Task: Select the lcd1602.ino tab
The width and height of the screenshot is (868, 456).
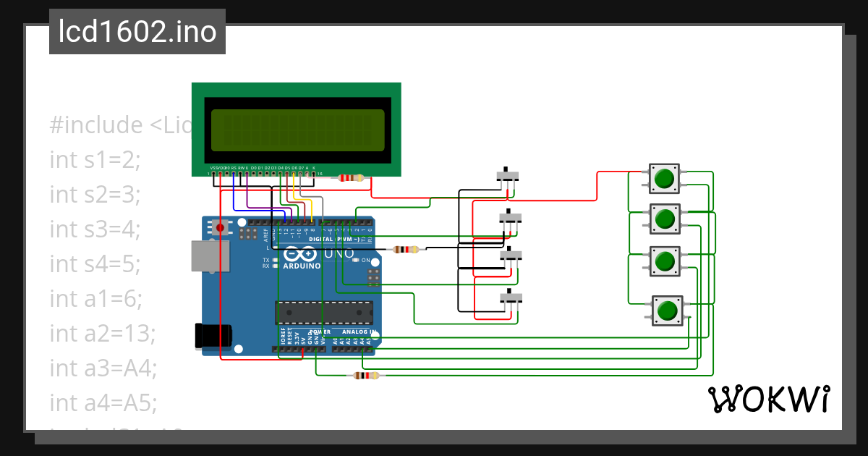Action: (136, 31)
